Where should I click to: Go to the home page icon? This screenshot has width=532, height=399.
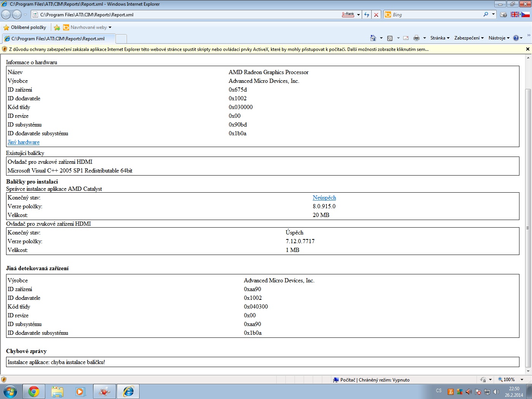coord(373,38)
